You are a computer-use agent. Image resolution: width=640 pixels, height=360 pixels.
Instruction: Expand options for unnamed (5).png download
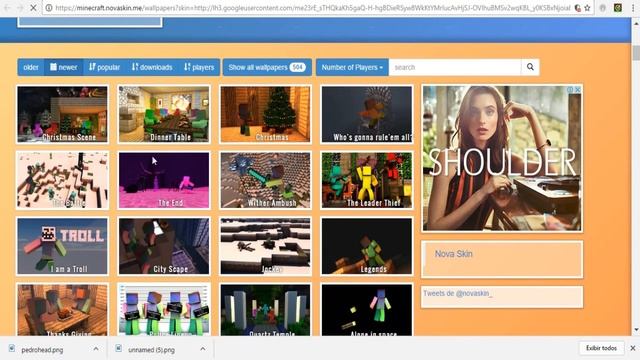[203, 349]
